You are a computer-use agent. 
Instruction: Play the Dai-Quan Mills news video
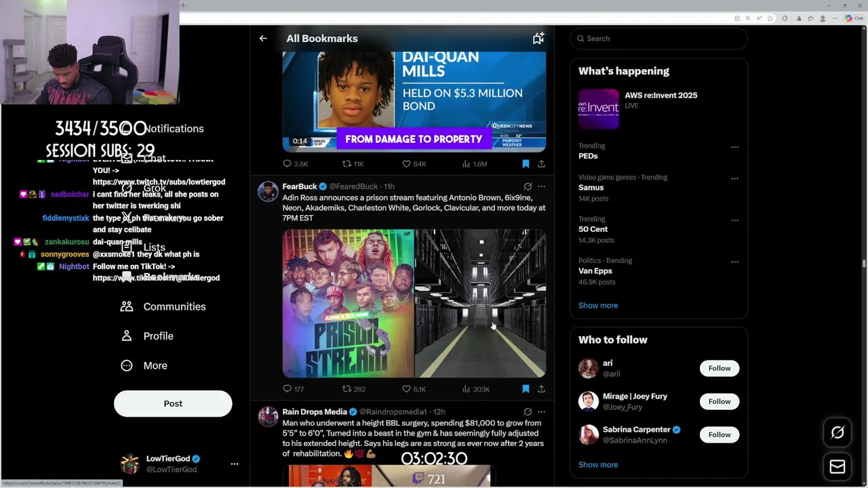coord(414,101)
